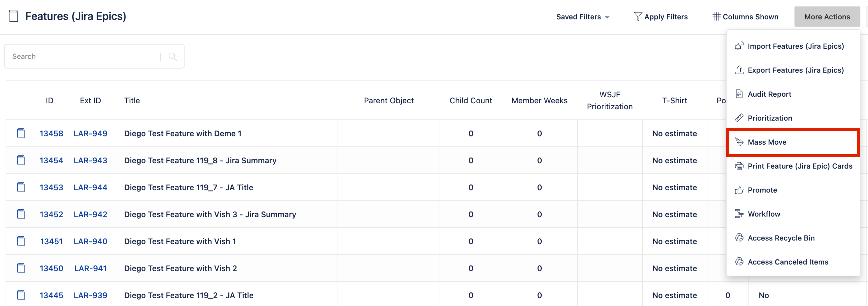Image resolution: width=868 pixels, height=306 pixels.
Task: Click the Prioritization ruler icon
Action: (x=739, y=118)
